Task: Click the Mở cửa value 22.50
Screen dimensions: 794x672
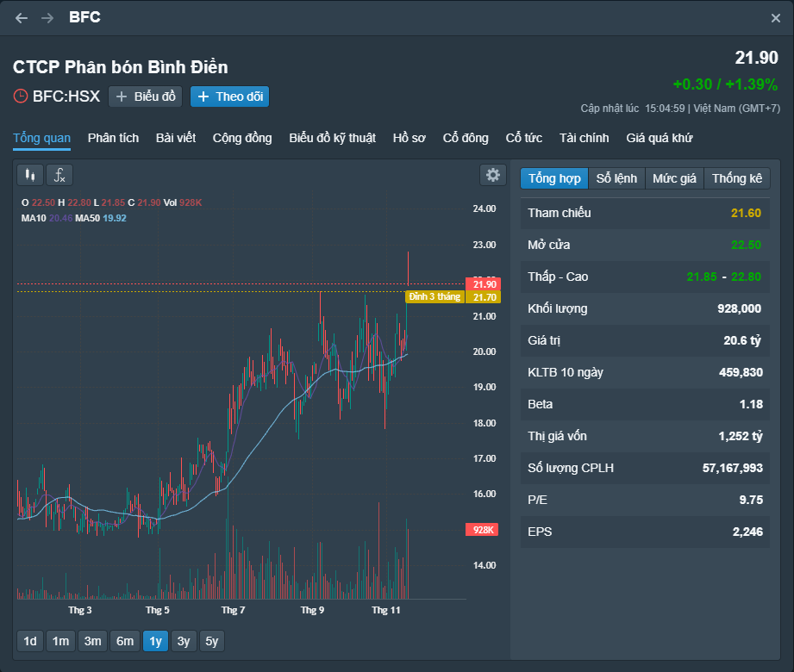Action: point(746,245)
